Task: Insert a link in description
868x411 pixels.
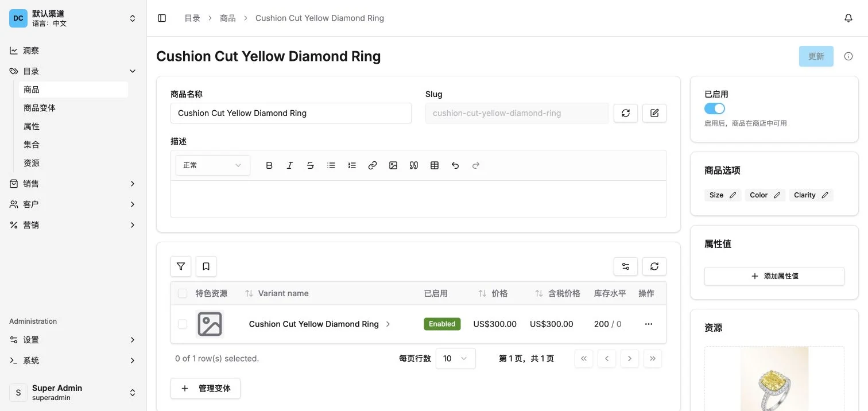Action: click(373, 165)
